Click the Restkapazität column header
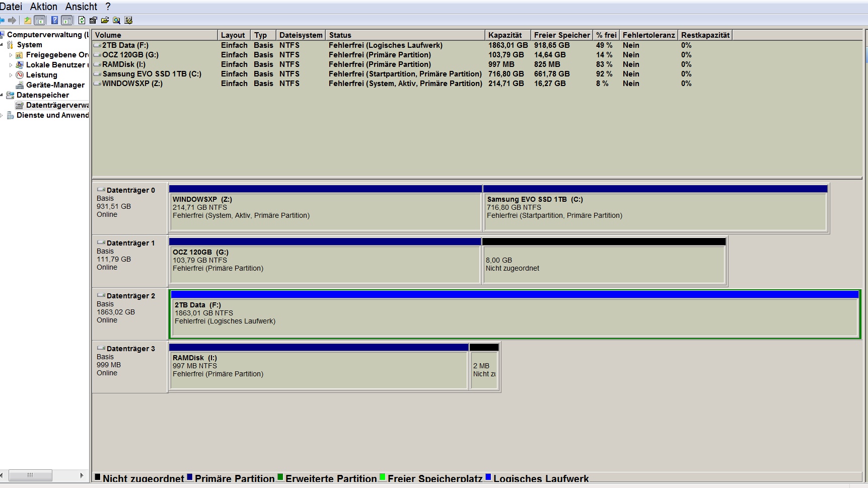The image size is (868, 488). [x=705, y=35]
